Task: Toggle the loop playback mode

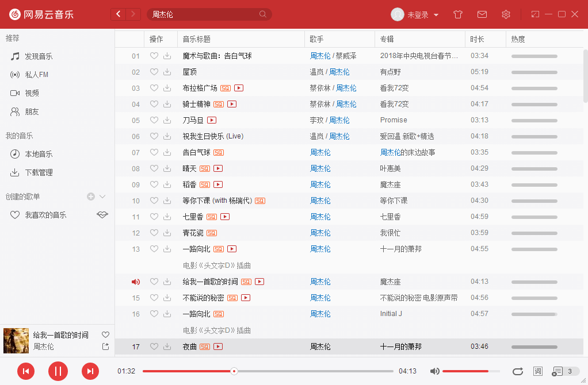Action: coord(518,371)
